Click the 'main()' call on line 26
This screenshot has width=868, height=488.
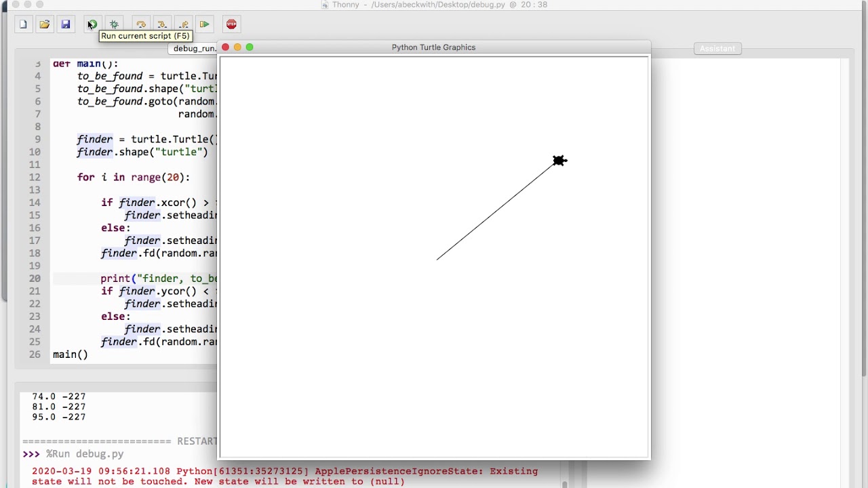[x=71, y=354]
